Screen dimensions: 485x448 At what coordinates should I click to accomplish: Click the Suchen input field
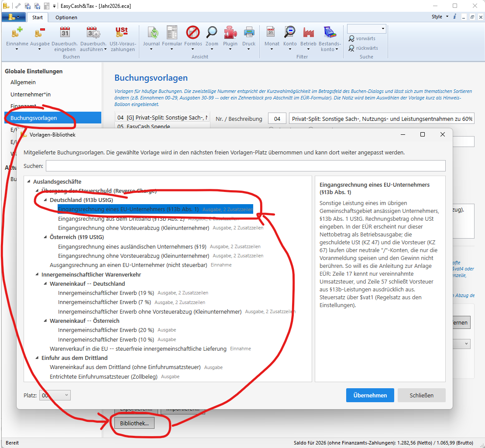(246, 166)
